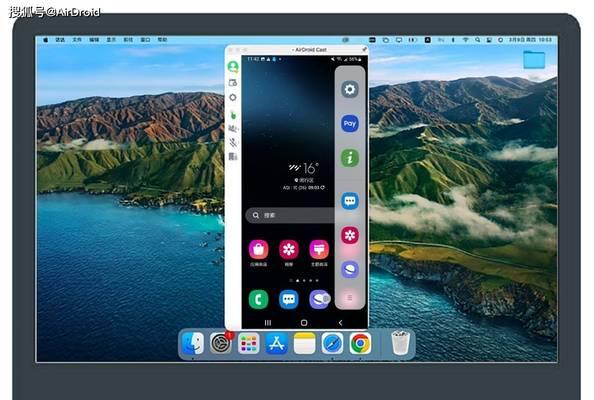Open the recent apps navigation button
The image size is (594, 400).
[x=268, y=323]
